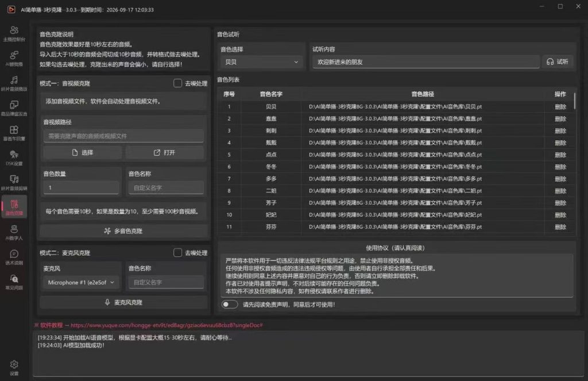This screenshot has width=588, height=381.
Task: Open the 话术说明 sidebar page
Action: coord(14,257)
